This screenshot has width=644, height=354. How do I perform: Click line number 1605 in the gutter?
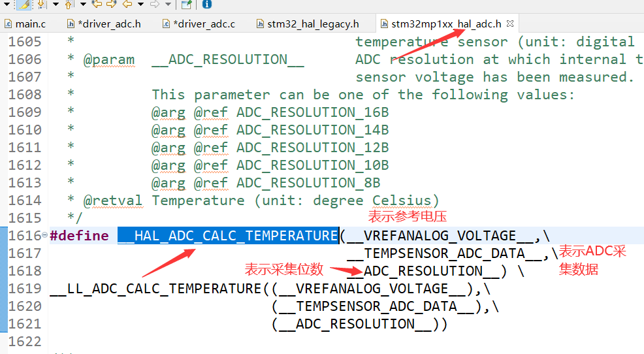tap(25, 42)
